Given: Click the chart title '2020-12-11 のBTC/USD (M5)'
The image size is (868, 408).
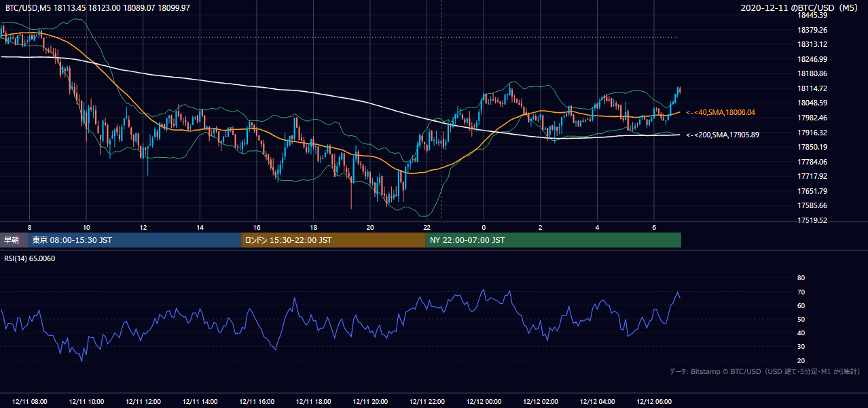Looking at the screenshot, I should (x=801, y=7).
